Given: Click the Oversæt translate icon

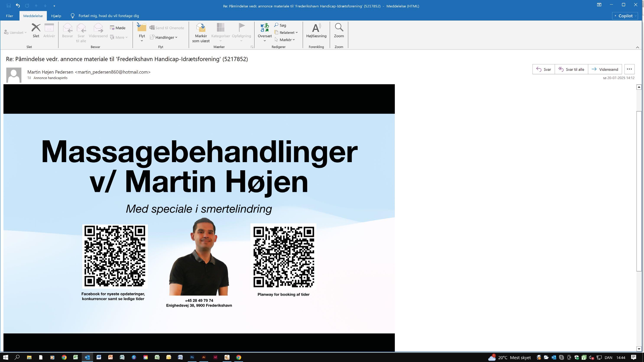Looking at the screenshot, I should tap(264, 28).
